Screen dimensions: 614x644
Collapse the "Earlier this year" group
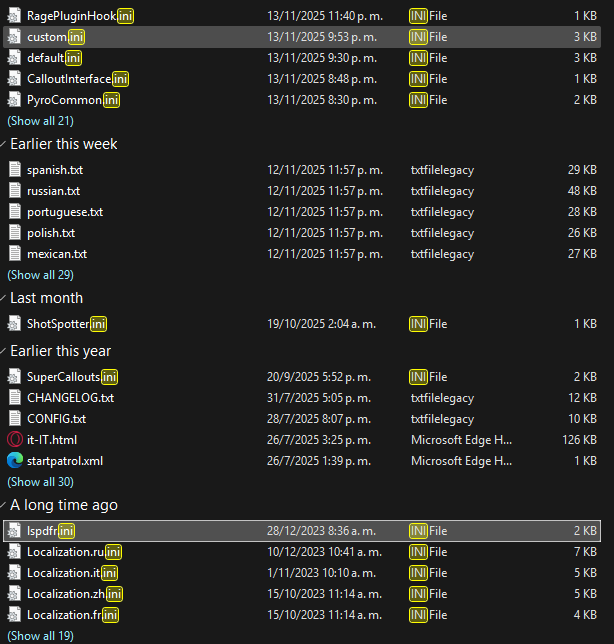[4, 351]
